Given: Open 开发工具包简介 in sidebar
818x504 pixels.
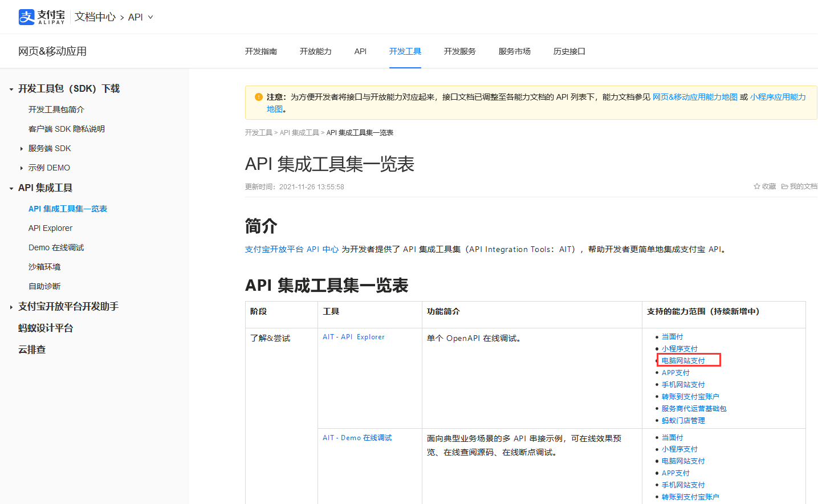Looking at the screenshot, I should (x=56, y=109).
